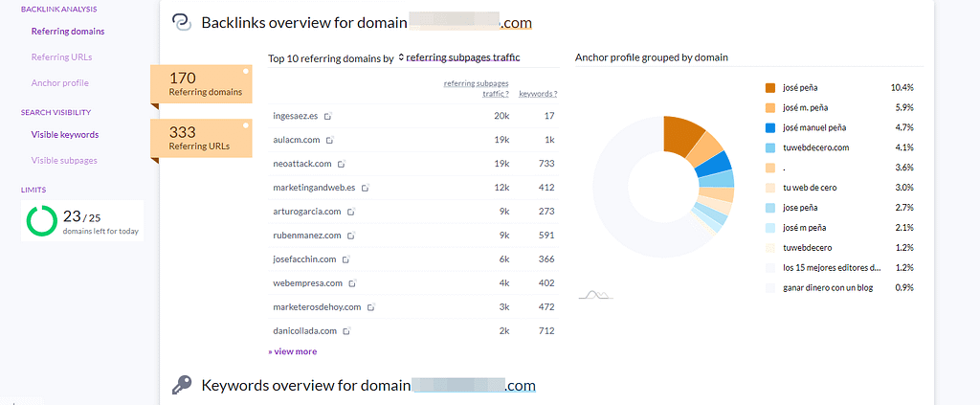Open the arturogarcia.com domain link
The width and height of the screenshot is (980, 405).
pyautogui.click(x=307, y=212)
